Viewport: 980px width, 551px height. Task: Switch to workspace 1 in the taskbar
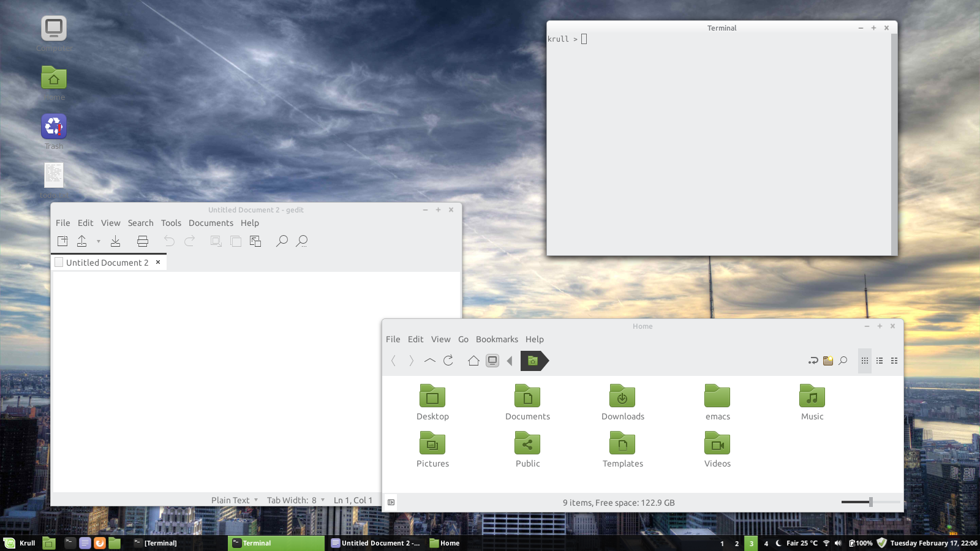[722, 543]
